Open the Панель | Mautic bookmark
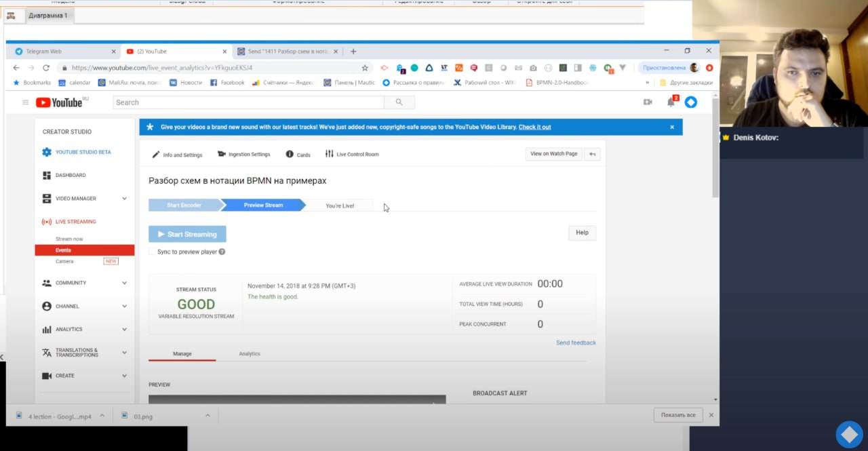The image size is (868, 451). 349,83
